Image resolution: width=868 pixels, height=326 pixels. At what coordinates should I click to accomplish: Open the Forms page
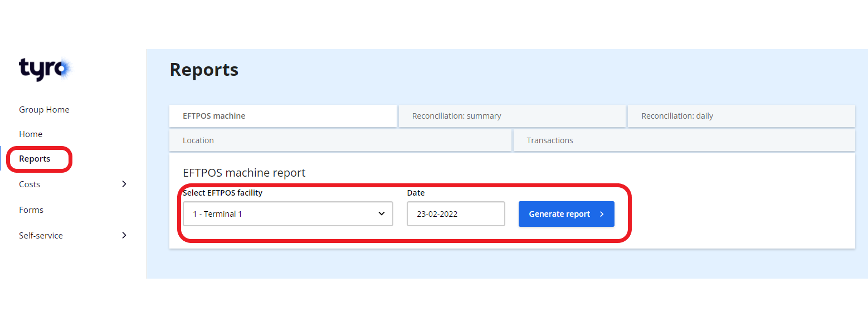(x=31, y=210)
